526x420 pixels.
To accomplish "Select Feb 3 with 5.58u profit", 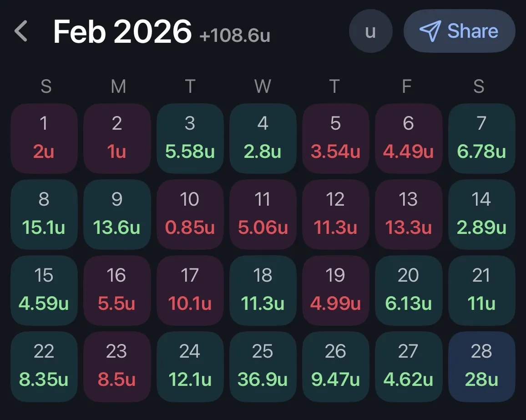I will click(190, 139).
